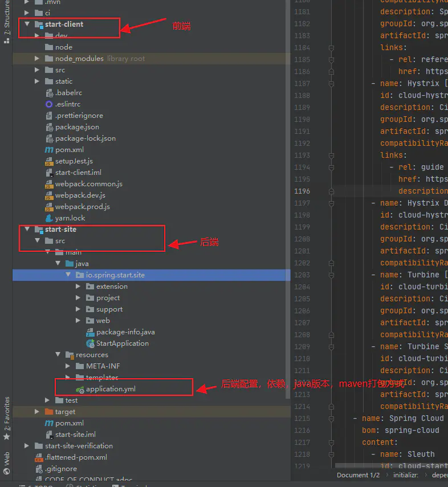Expand the ci folder
448x487 pixels.
tap(27, 13)
